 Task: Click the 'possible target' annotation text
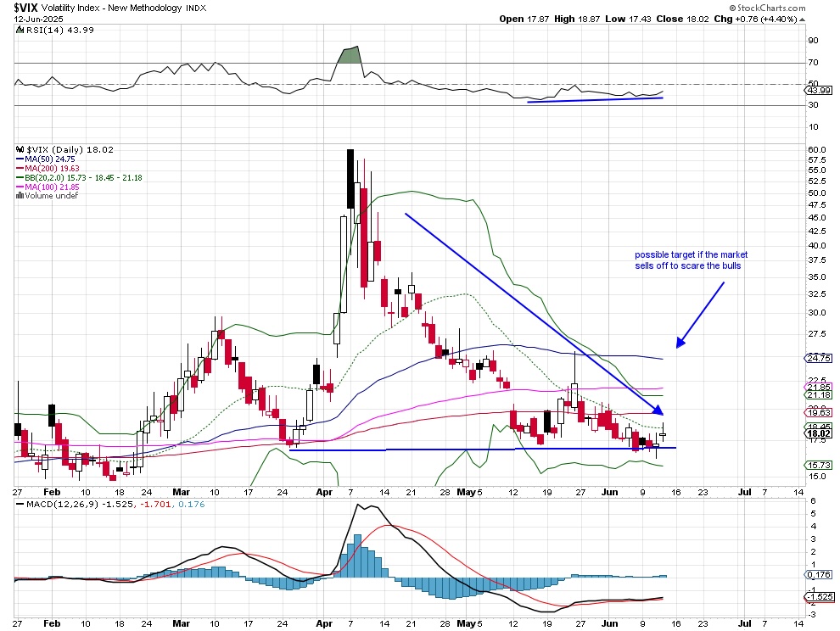pos(692,260)
